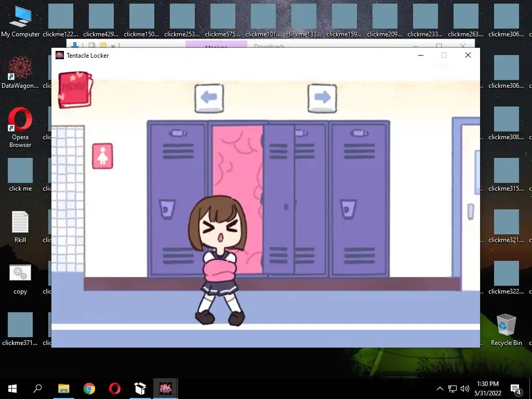Select the clickme429... desktop icon
This screenshot has width=532, height=399.
click(101, 21)
